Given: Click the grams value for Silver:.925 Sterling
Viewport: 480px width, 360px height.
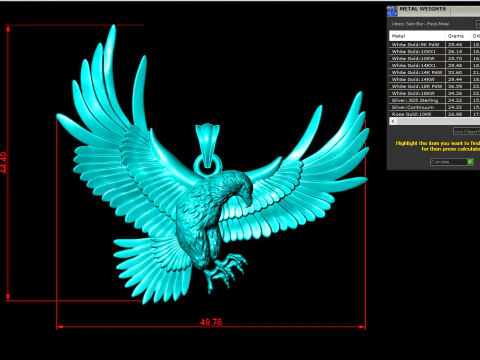Looking at the screenshot, I should (455, 100).
